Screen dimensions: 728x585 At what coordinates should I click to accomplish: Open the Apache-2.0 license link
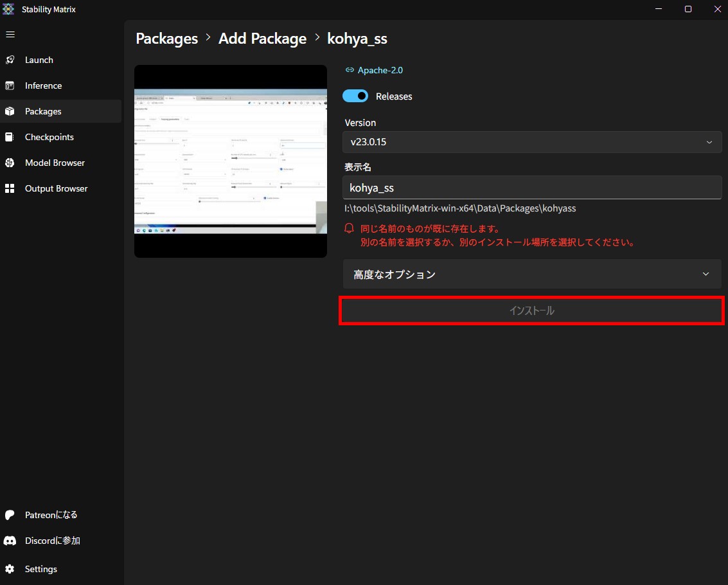(380, 70)
